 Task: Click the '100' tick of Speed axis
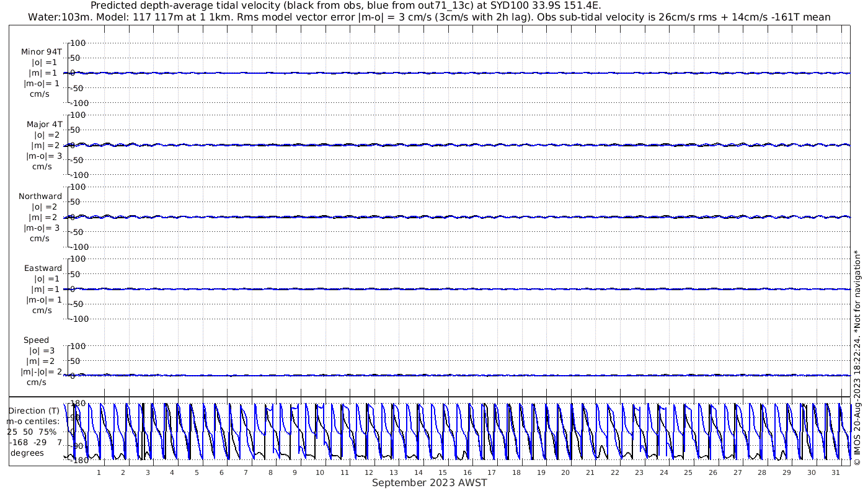[78, 346]
